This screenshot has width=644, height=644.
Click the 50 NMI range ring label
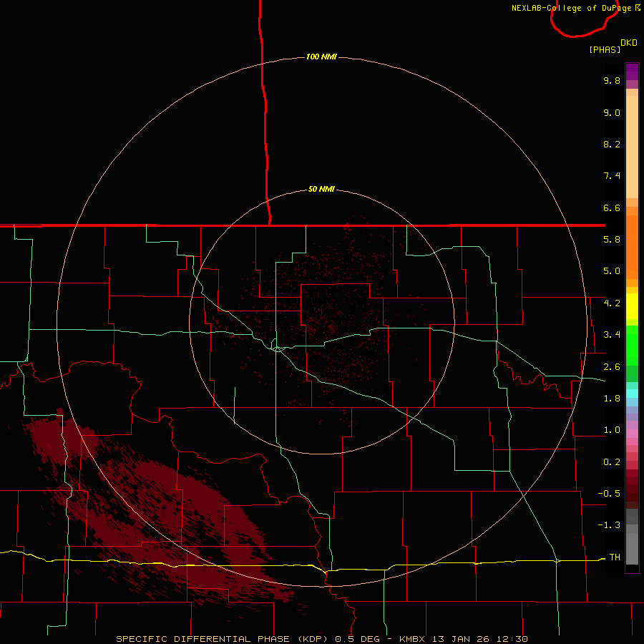click(x=321, y=189)
